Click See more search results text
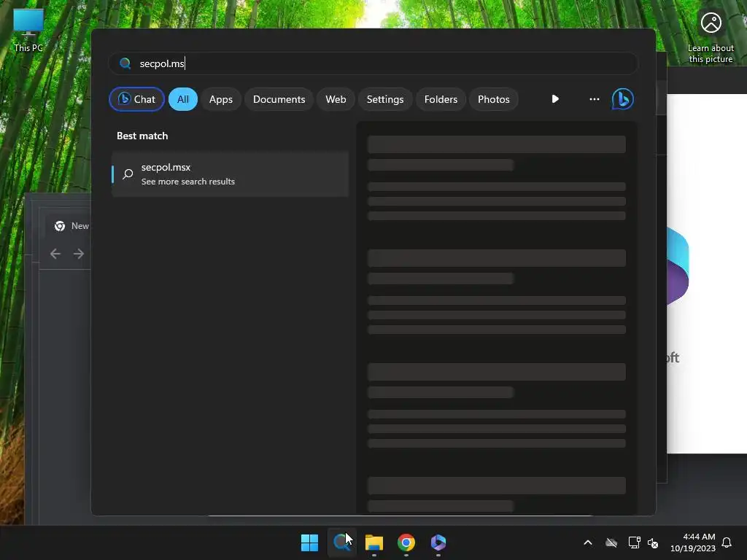The height and width of the screenshot is (560, 747). pyautogui.click(x=188, y=182)
